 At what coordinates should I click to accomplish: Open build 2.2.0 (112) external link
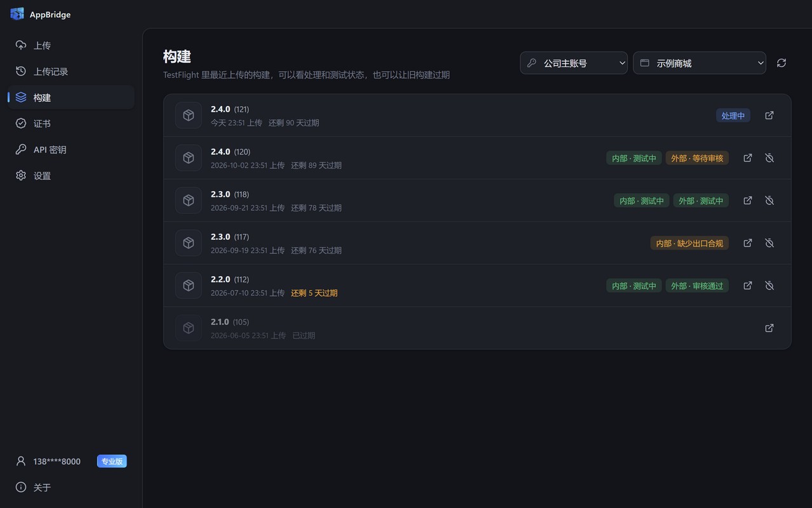(748, 286)
